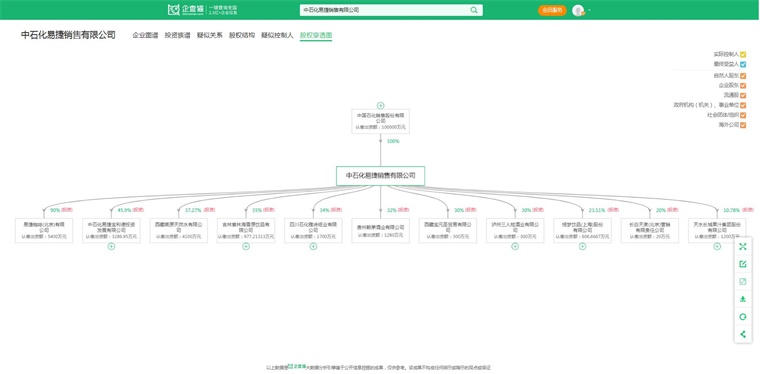This screenshot has height=374, width=760.
Task: Click the share icon in side toolbar
Action: tap(743, 334)
